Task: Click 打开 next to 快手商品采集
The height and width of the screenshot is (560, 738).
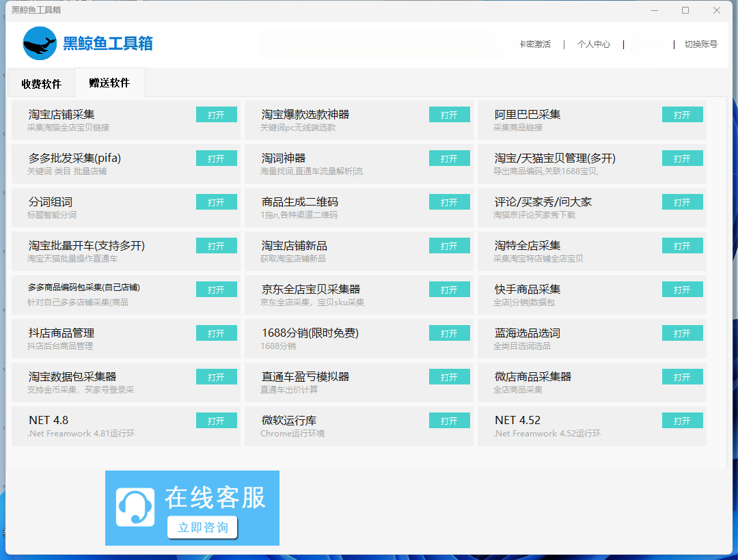Action: click(x=682, y=290)
